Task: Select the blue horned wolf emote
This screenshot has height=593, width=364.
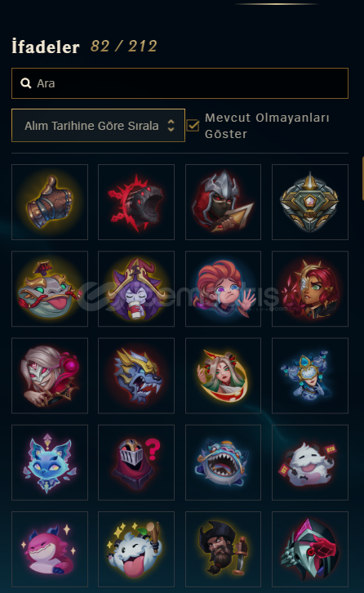Action: click(x=136, y=376)
